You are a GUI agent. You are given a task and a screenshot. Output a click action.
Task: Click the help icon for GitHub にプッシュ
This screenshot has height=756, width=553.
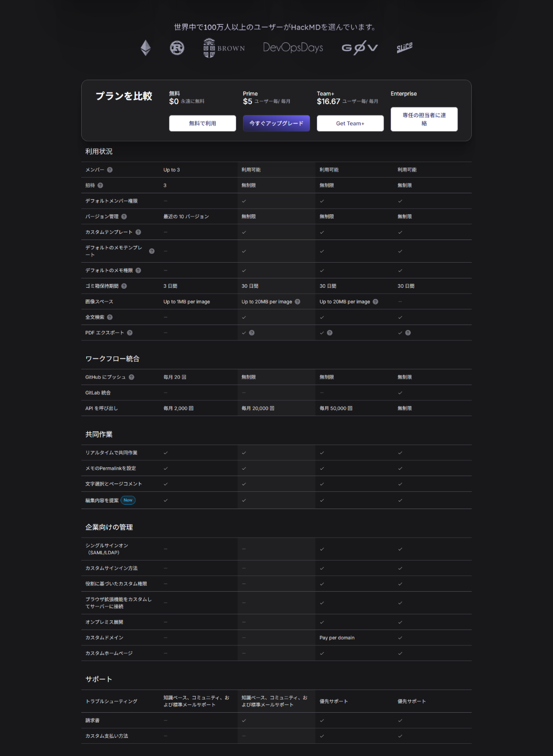[131, 377]
